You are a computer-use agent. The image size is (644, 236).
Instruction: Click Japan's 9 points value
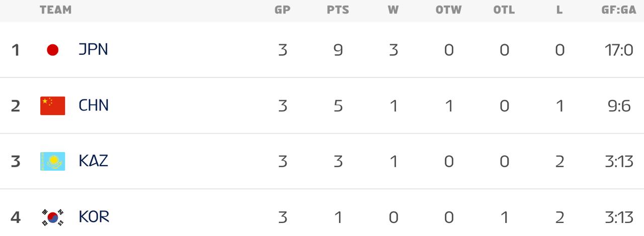point(338,50)
